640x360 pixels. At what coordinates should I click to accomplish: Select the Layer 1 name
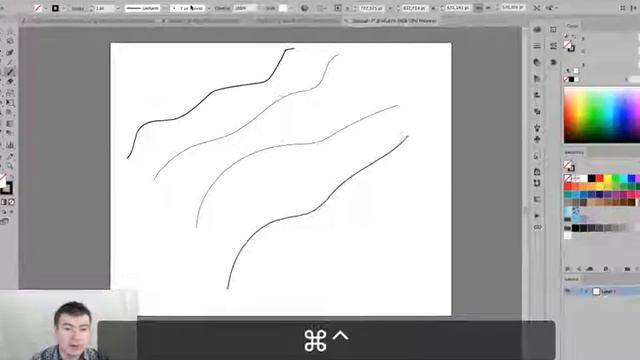pos(608,291)
